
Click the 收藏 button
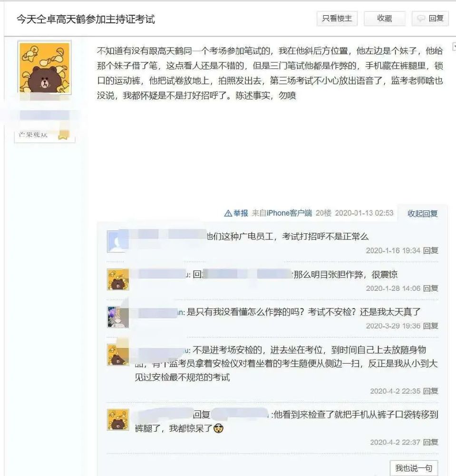(x=385, y=19)
